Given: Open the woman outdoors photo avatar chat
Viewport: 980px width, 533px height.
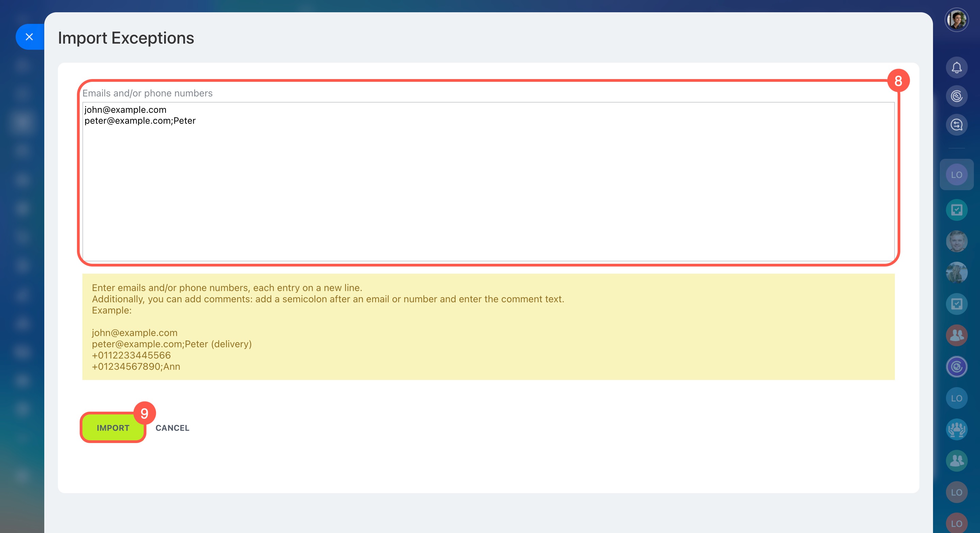Looking at the screenshot, I should 957,273.
